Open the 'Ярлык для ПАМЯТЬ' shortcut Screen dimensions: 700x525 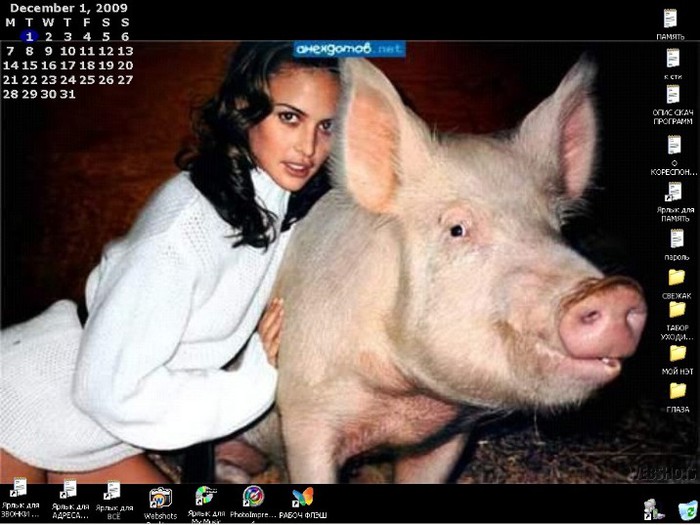674,192
